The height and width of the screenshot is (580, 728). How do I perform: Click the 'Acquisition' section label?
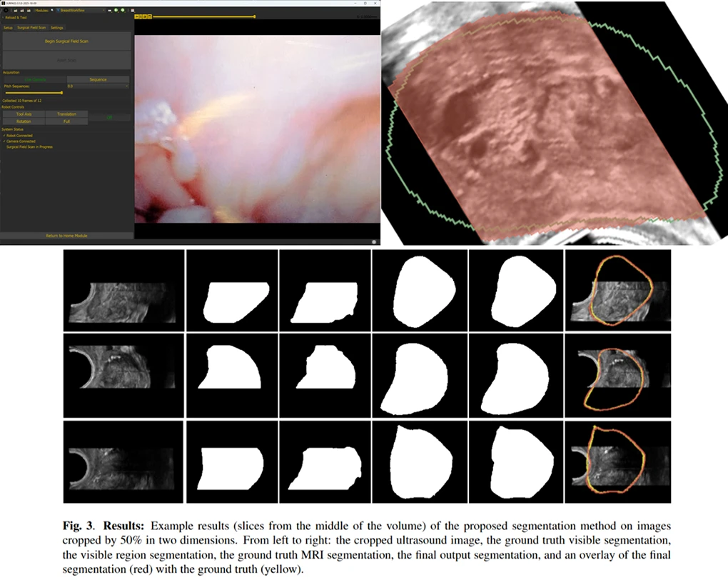click(x=11, y=73)
